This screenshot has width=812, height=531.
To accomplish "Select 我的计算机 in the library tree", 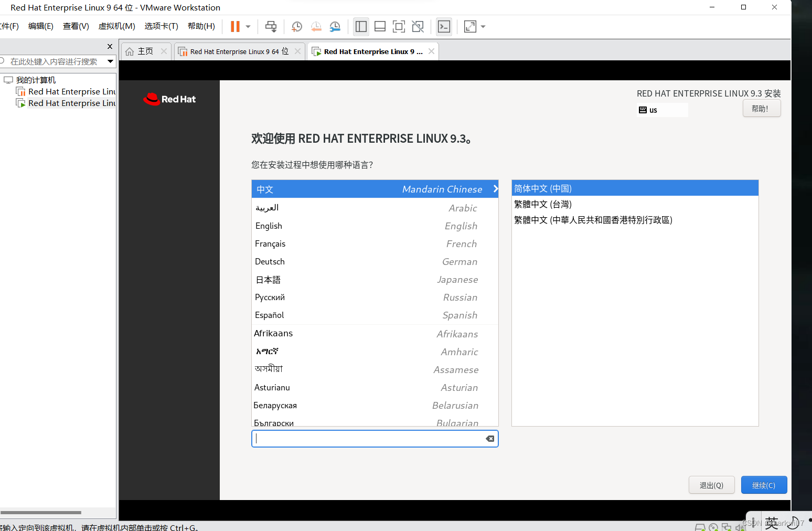I will 36,80.
